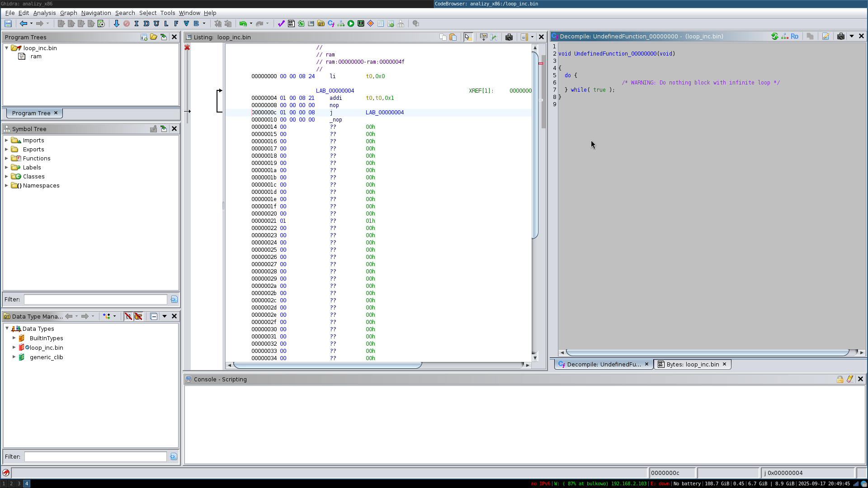The width and height of the screenshot is (868, 488).
Task: Open the Decompile panel dropdown menu arrow
Action: click(852, 36)
